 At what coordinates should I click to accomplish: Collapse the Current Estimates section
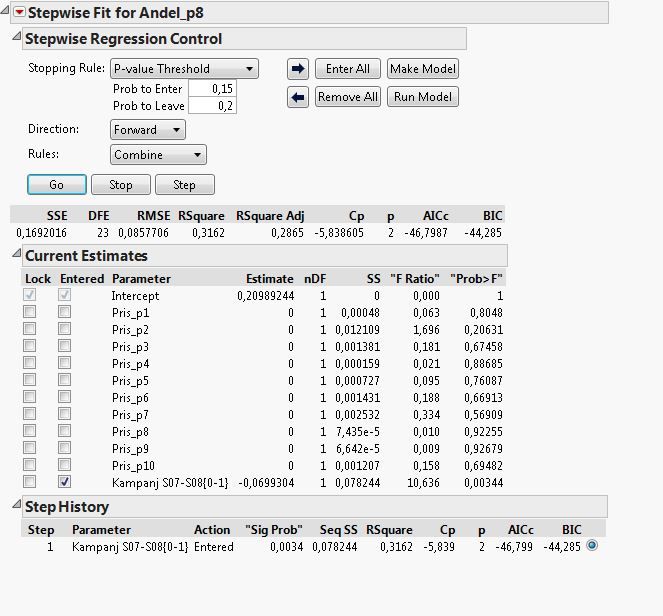(16, 253)
